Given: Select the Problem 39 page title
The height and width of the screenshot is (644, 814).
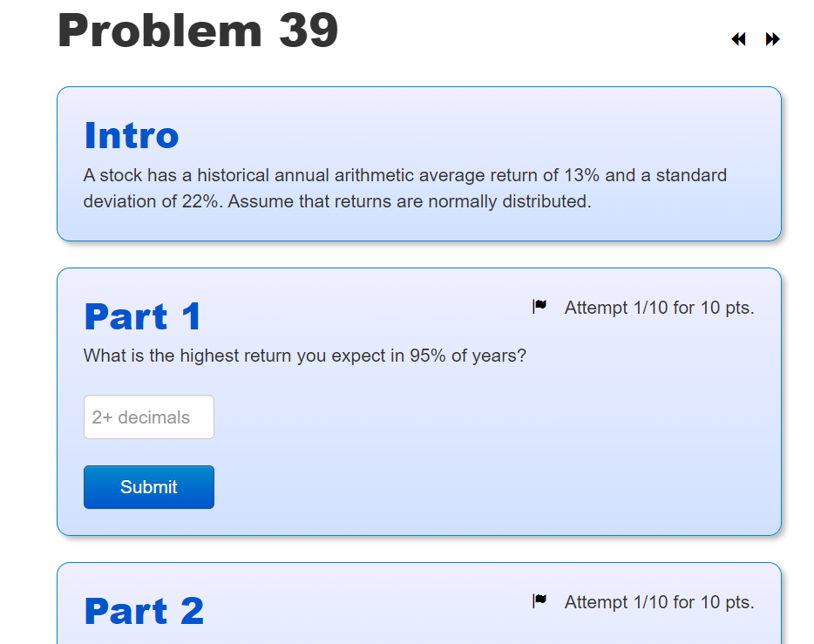Looking at the screenshot, I should (x=198, y=31).
